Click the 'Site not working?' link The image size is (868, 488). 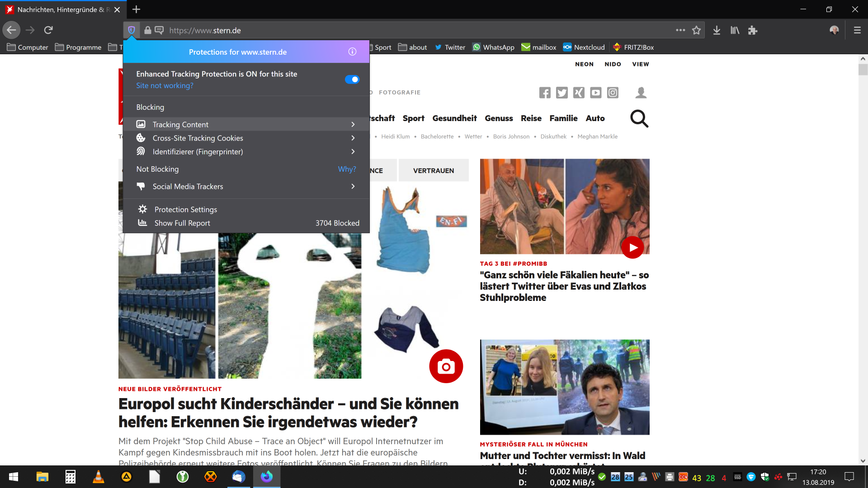(165, 86)
